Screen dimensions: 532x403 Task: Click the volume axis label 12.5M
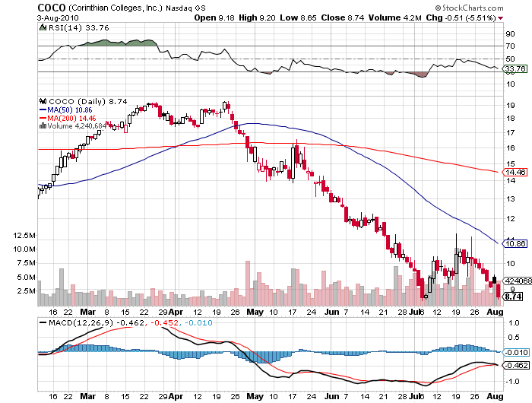click(24, 235)
